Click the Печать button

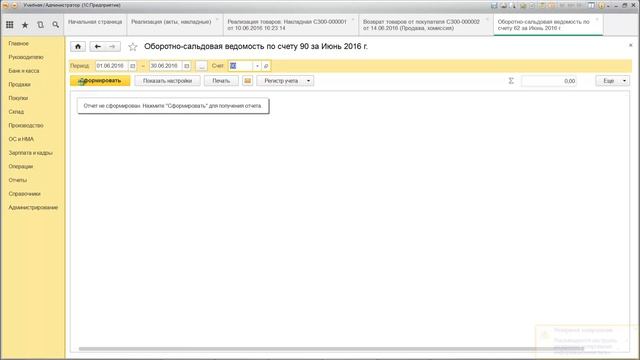(x=221, y=81)
